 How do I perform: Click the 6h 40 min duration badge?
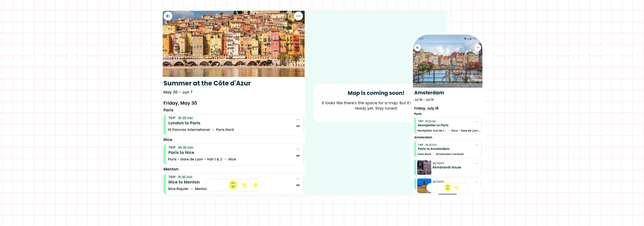point(185,148)
